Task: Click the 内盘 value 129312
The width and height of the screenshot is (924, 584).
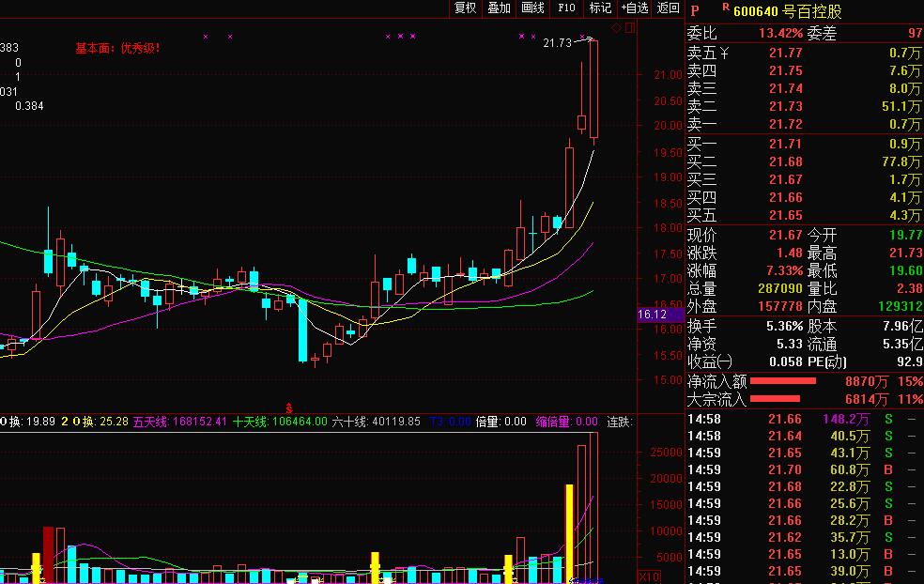Action: (x=901, y=306)
